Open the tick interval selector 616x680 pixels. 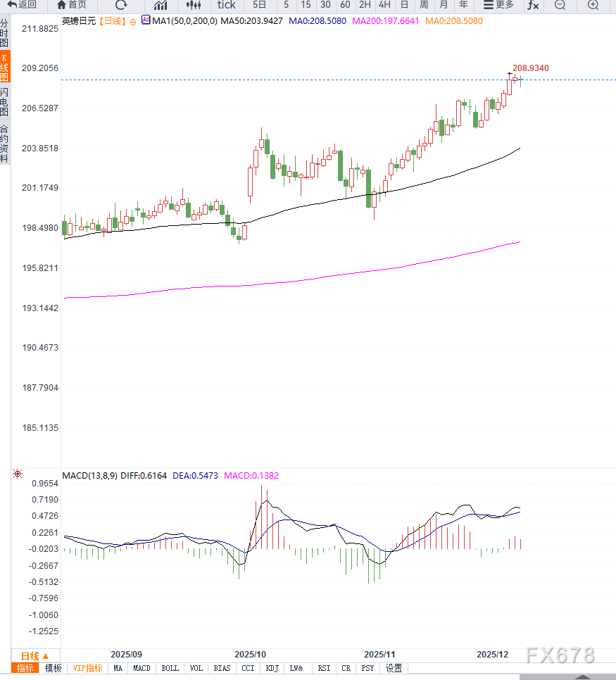tap(226, 5)
